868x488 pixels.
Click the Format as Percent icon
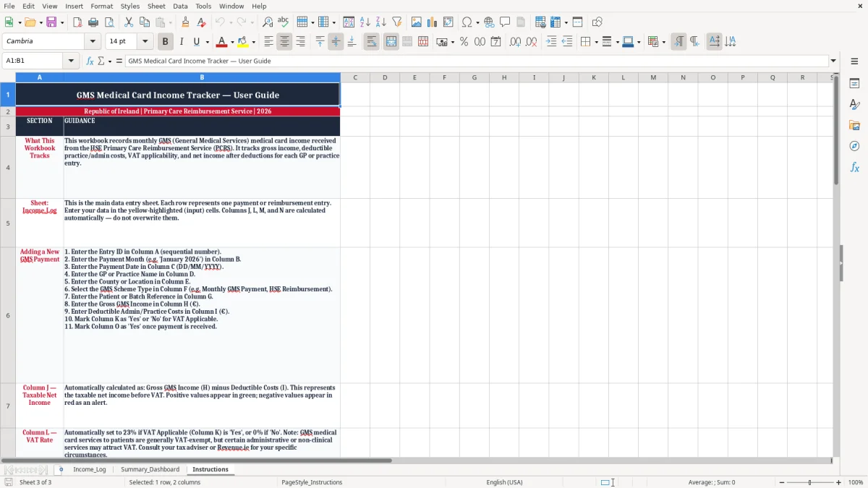pyautogui.click(x=464, y=42)
